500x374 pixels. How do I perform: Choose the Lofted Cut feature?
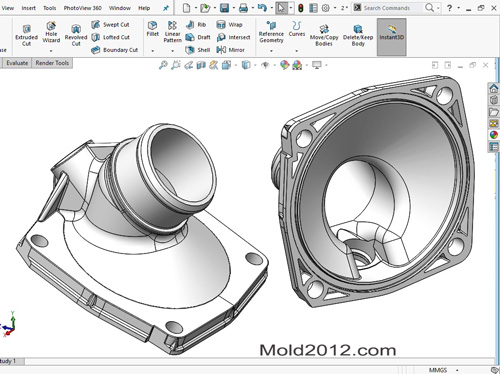110,37
